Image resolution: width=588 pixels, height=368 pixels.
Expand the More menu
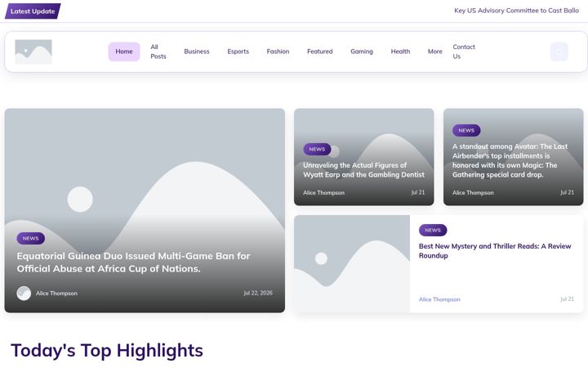pyautogui.click(x=435, y=52)
